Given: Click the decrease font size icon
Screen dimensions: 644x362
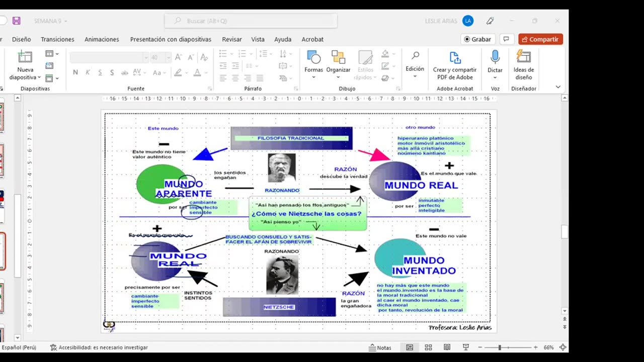Looking at the screenshot, I should pyautogui.click(x=191, y=57).
